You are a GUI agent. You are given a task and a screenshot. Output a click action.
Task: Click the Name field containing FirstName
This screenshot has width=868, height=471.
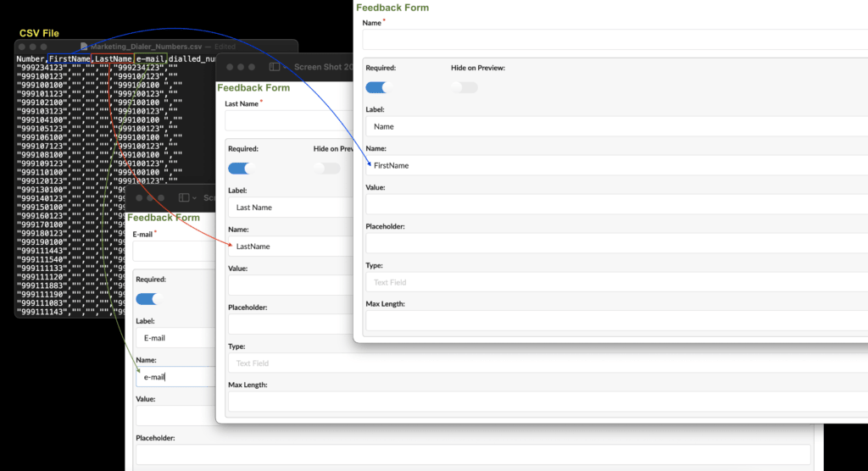click(x=617, y=165)
